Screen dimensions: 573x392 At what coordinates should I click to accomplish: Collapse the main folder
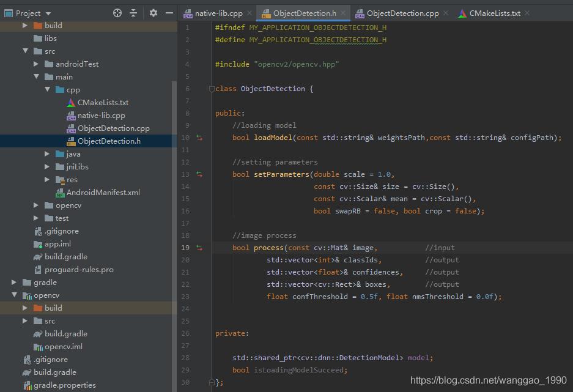(x=36, y=76)
